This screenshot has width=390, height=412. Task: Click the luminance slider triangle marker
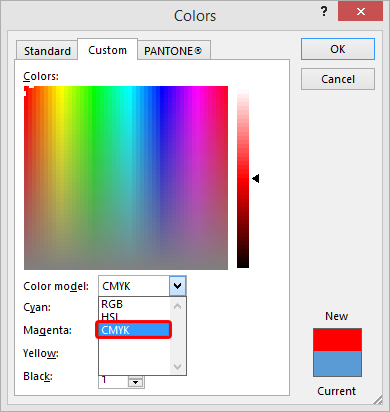[256, 179]
